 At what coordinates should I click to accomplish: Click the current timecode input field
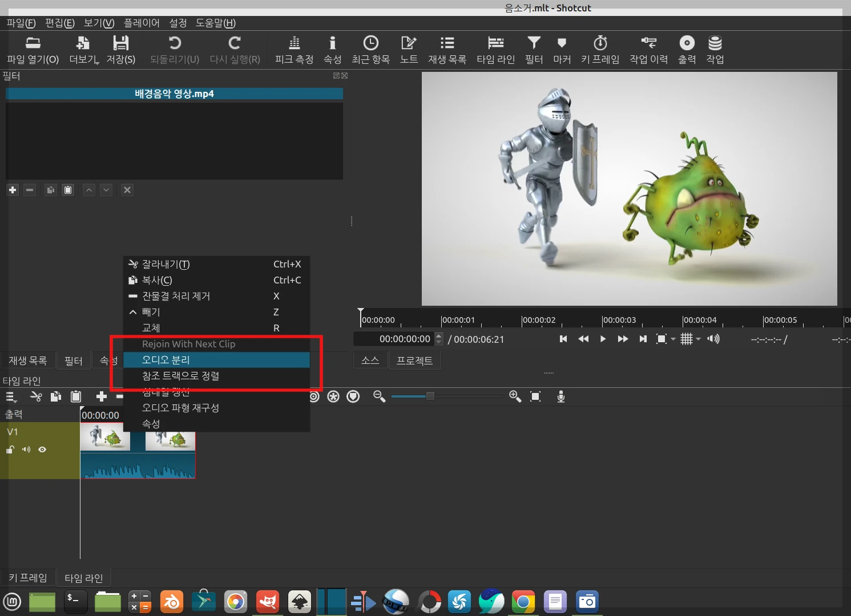394,339
